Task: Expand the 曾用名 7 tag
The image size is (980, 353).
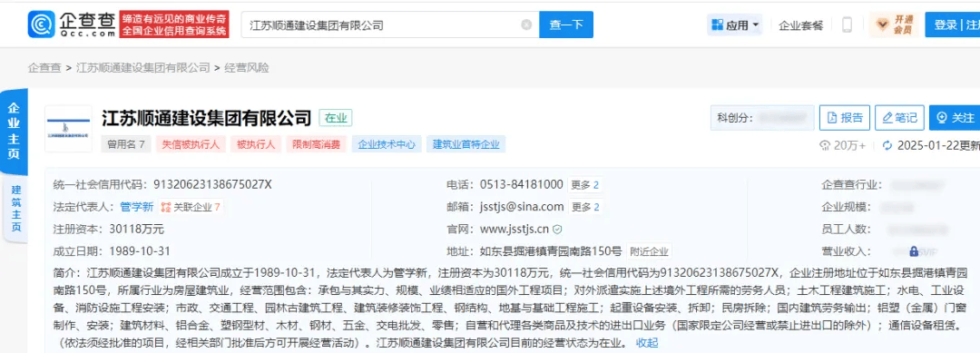Action: 126,144
